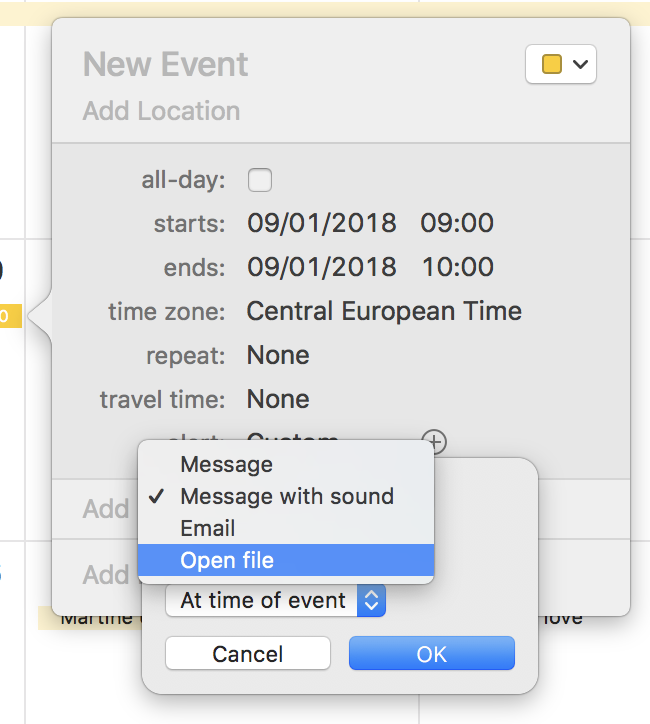The height and width of the screenshot is (724, 650).
Task: Open the Central European Time zone selector
Action: tap(384, 311)
